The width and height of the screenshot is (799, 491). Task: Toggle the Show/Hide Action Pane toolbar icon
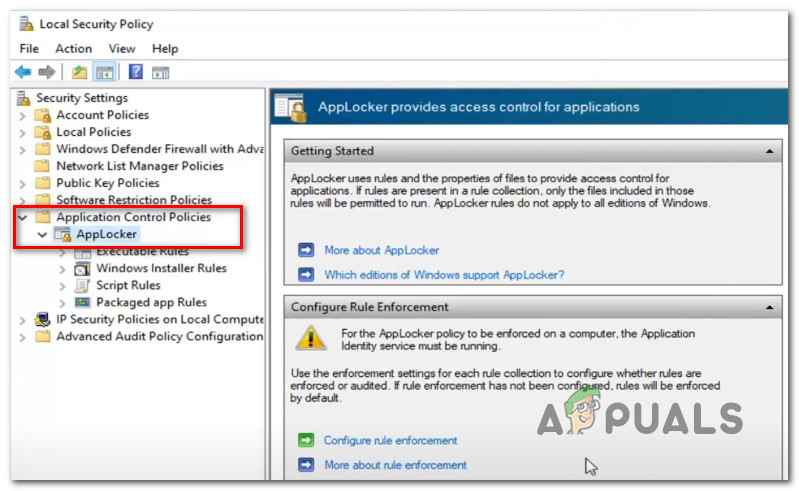click(x=159, y=72)
